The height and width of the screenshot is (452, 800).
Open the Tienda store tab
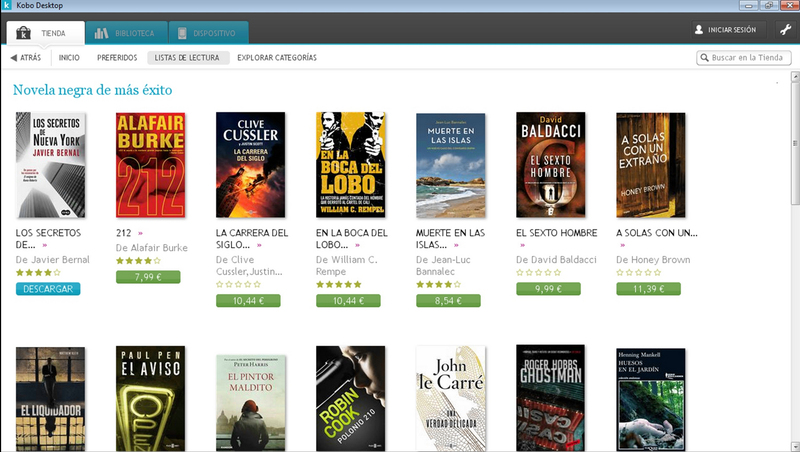coord(45,33)
